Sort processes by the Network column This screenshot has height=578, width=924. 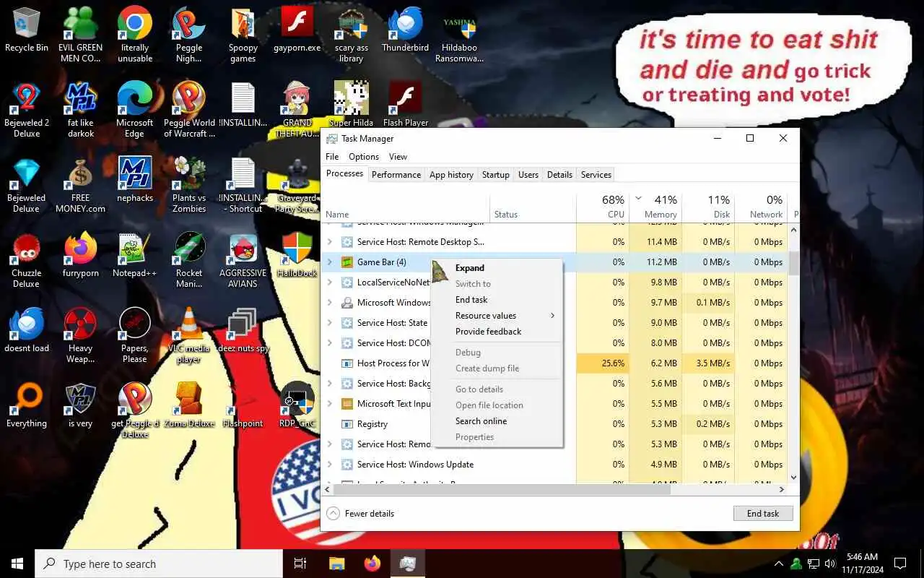[x=761, y=206]
